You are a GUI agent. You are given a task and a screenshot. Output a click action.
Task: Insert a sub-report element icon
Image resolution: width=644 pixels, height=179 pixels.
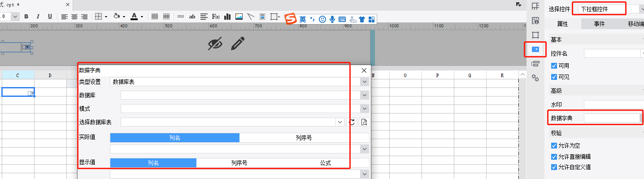pyautogui.click(x=262, y=17)
